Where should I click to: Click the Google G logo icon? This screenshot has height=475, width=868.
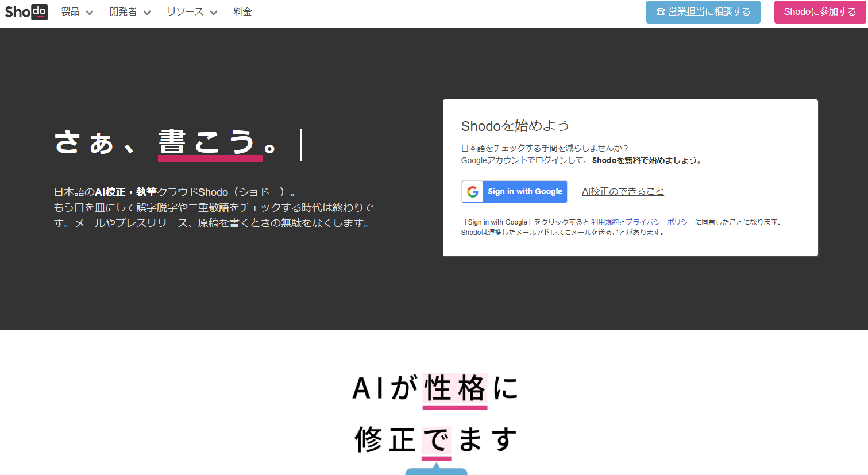[x=473, y=192]
